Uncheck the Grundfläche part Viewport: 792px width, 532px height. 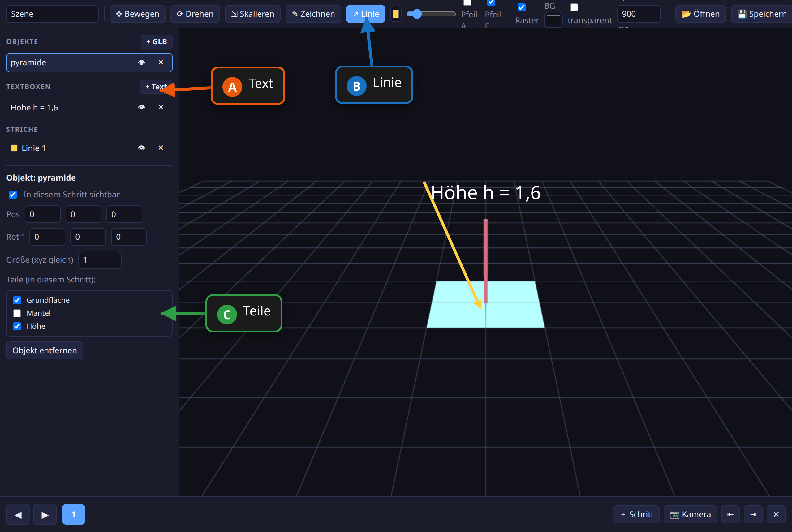coord(17,300)
